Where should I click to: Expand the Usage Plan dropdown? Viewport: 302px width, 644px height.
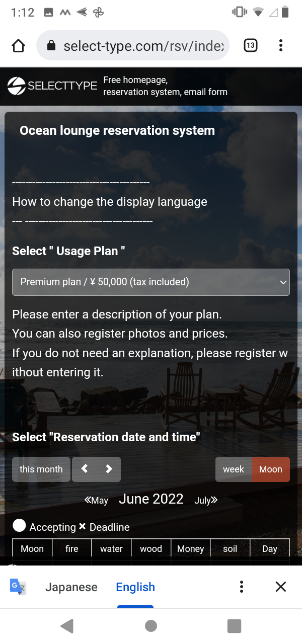click(151, 282)
